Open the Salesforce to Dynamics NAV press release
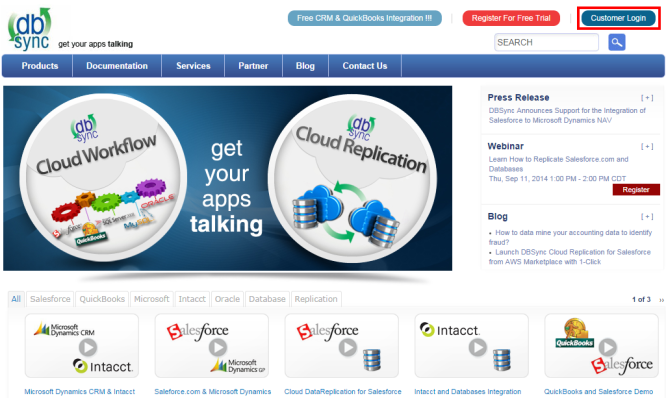Screen dimensions: 666x398 [567, 116]
